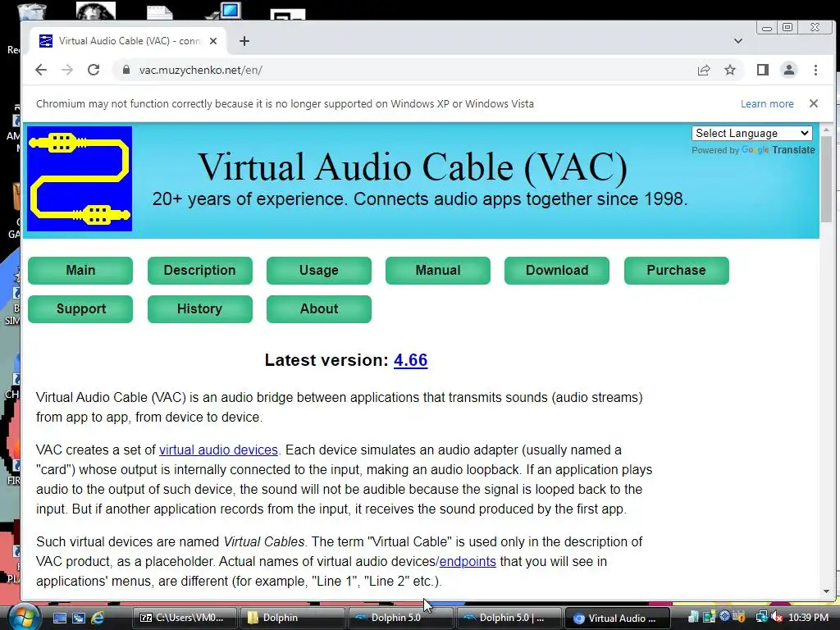The height and width of the screenshot is (630, 840).
Task: Bookmark this page with the star icon
Action: (729, 70)
